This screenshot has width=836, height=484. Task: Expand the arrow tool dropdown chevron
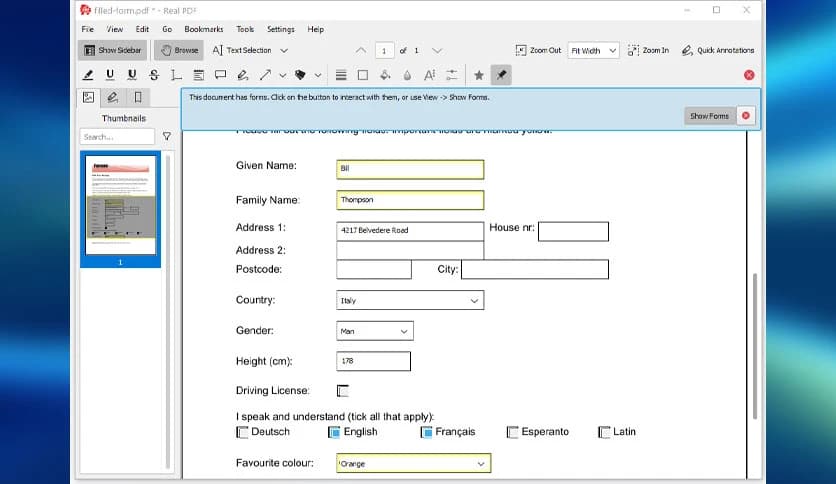(x=283, y=76)
